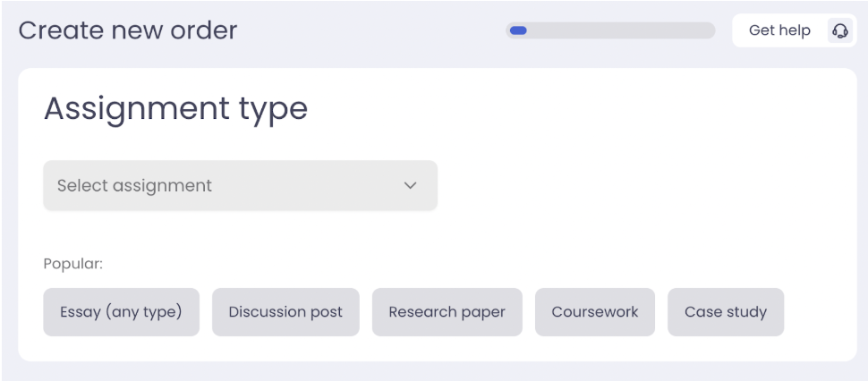Click the Popular: label
Screen dimensions: 868x381
73,265
